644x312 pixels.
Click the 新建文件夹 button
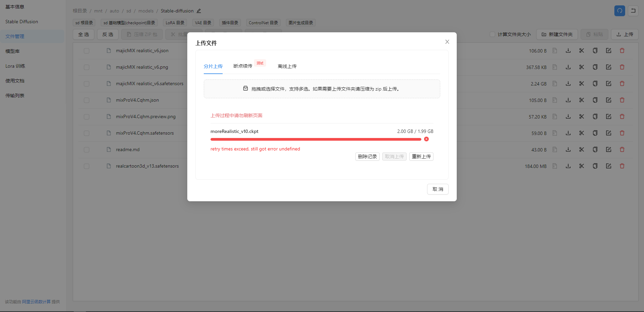pyautogui.click(x=557, y=34)
